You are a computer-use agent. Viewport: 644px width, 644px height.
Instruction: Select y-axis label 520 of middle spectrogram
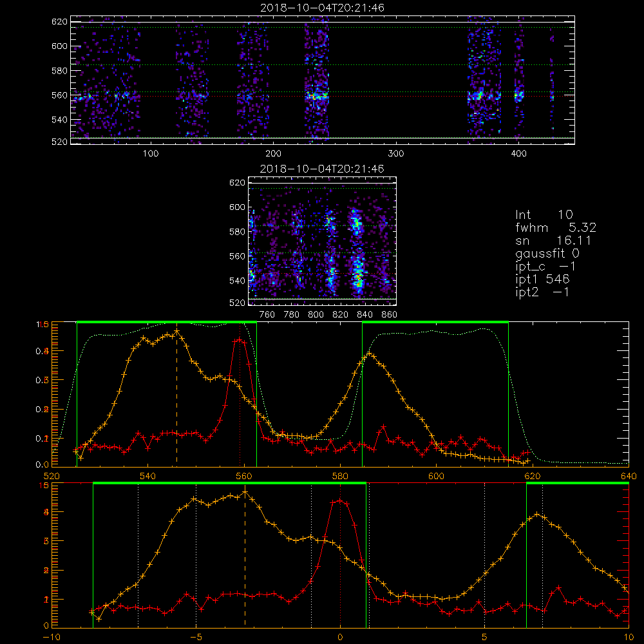pos(238,303)
